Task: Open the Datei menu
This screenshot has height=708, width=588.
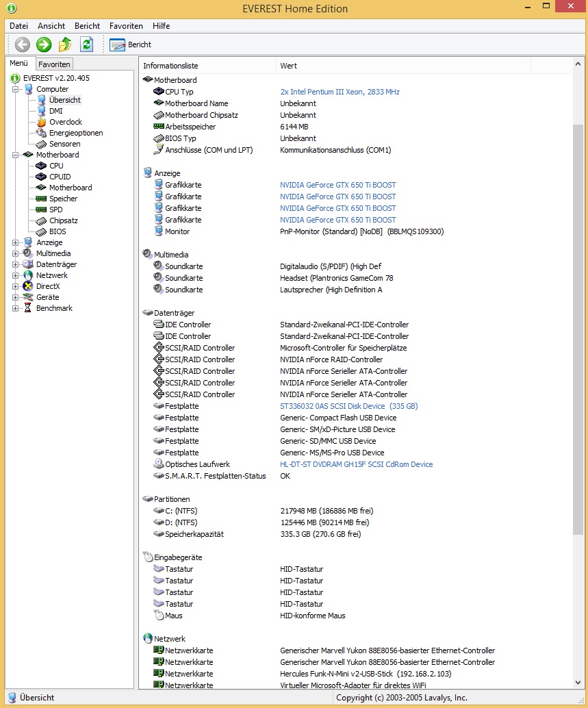Action: point(18,26)
